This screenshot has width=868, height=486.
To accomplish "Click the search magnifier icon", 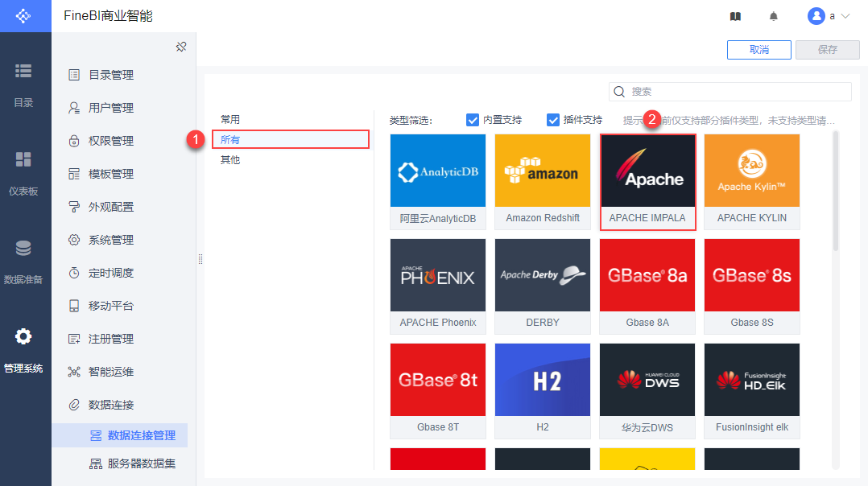I will (619, 91).
